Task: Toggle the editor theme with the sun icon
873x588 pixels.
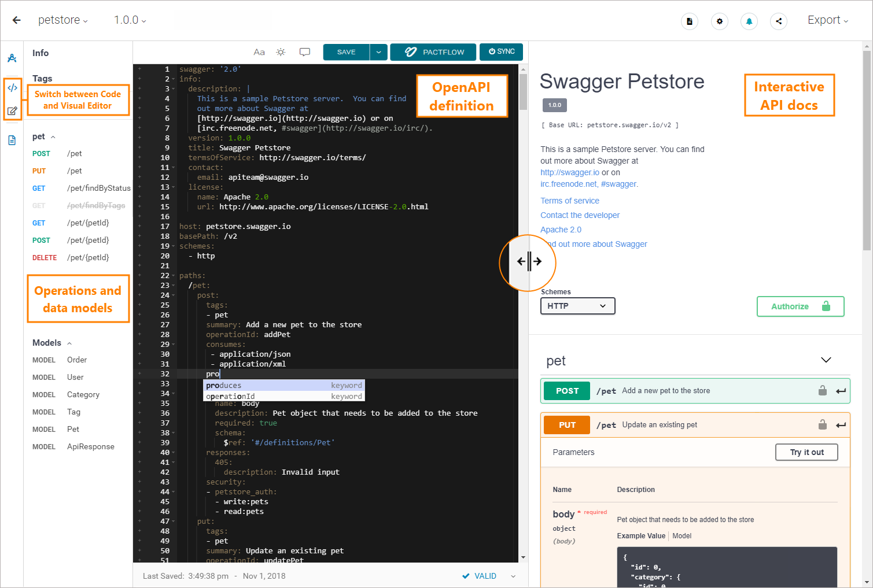Action: 281,51
